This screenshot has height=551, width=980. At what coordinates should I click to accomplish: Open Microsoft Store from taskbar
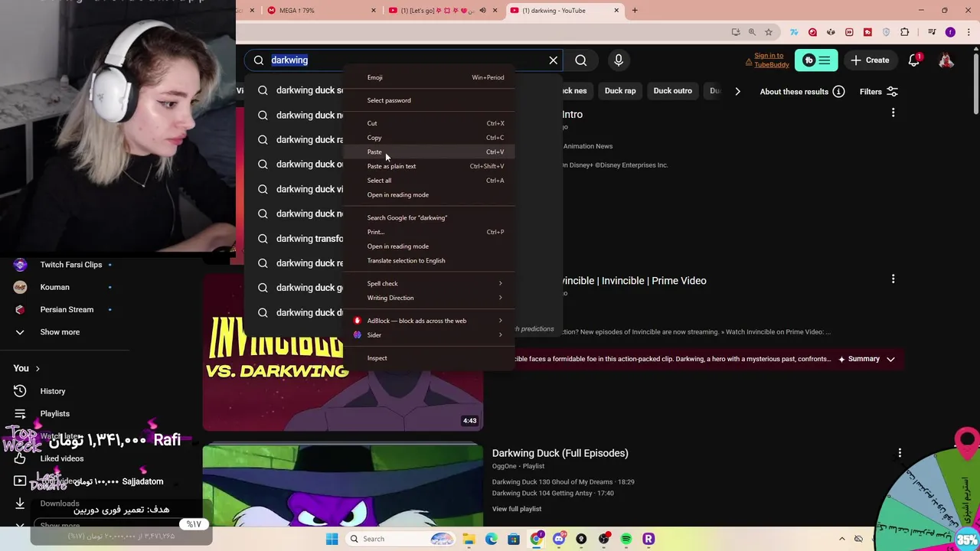(x=514, y=539)
